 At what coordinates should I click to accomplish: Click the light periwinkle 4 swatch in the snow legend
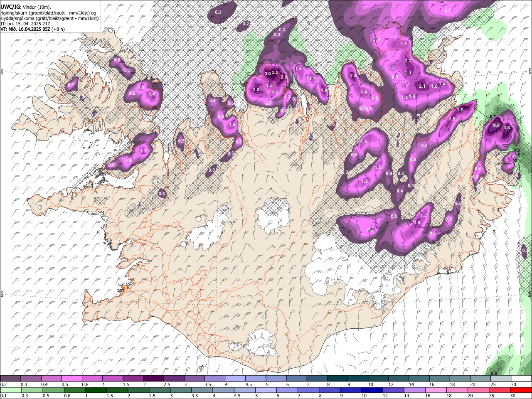click(x=234, y=379)
